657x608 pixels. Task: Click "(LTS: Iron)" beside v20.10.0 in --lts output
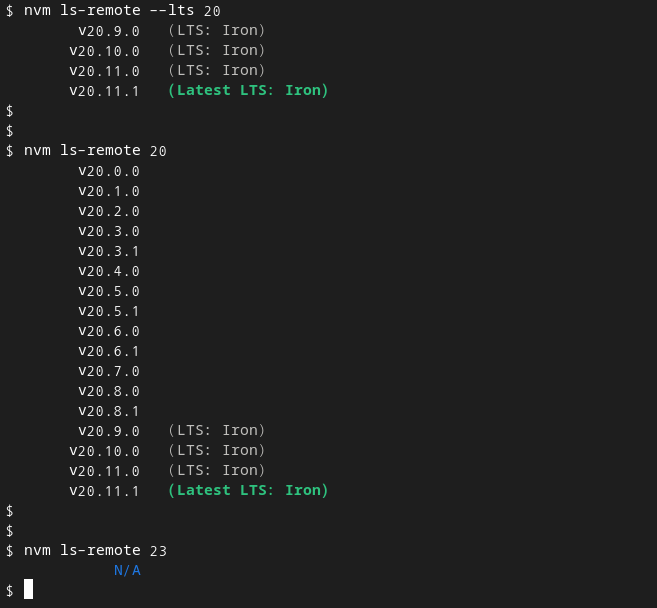coord(217,51)
